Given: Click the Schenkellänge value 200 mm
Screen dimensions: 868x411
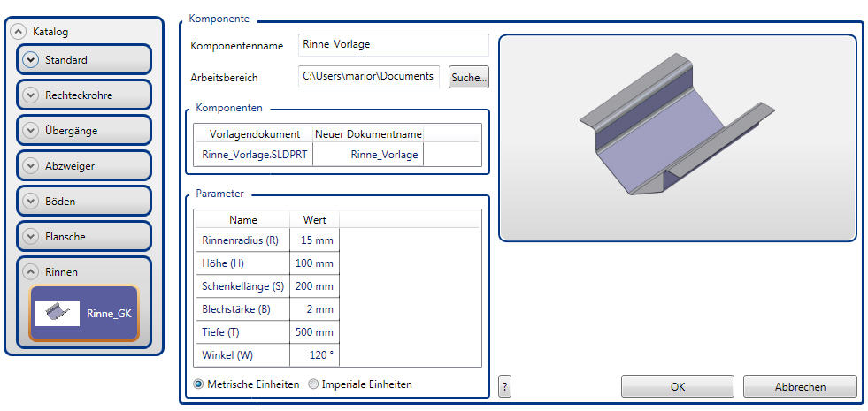Looking at the screenshot, I should click(314, 286).
